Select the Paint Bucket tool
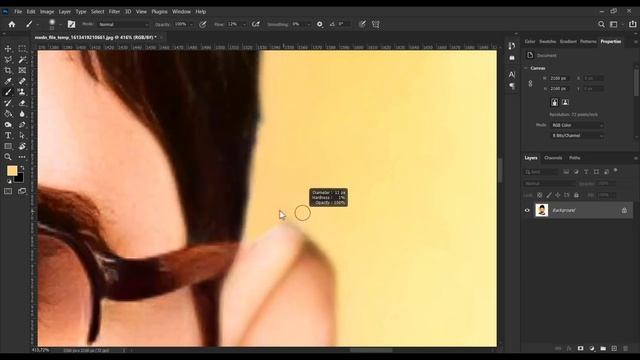The image size is (640, 360). [x=8, y=113]
